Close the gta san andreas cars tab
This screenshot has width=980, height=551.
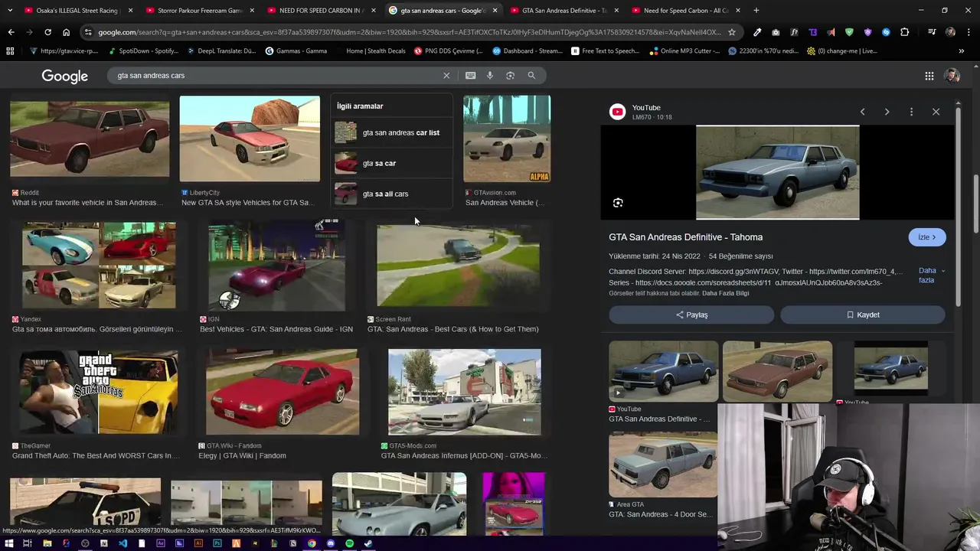[x=495, y=11]
